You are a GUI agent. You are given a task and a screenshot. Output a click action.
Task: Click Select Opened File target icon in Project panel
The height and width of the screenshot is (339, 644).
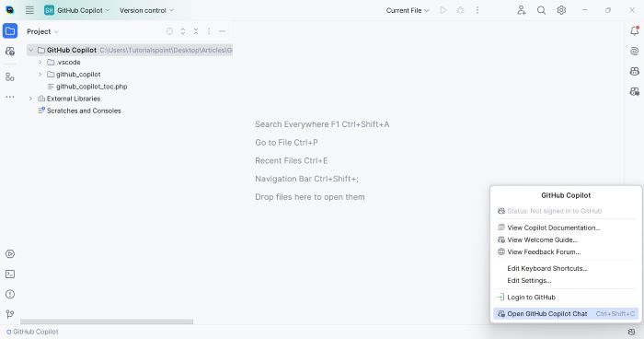coord(169,31)
